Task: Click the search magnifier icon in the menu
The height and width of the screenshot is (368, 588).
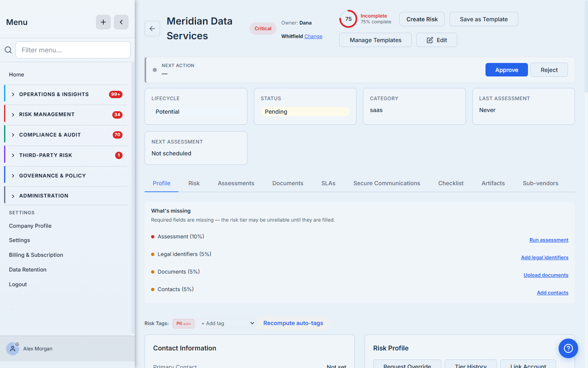Action: [8, 50]
